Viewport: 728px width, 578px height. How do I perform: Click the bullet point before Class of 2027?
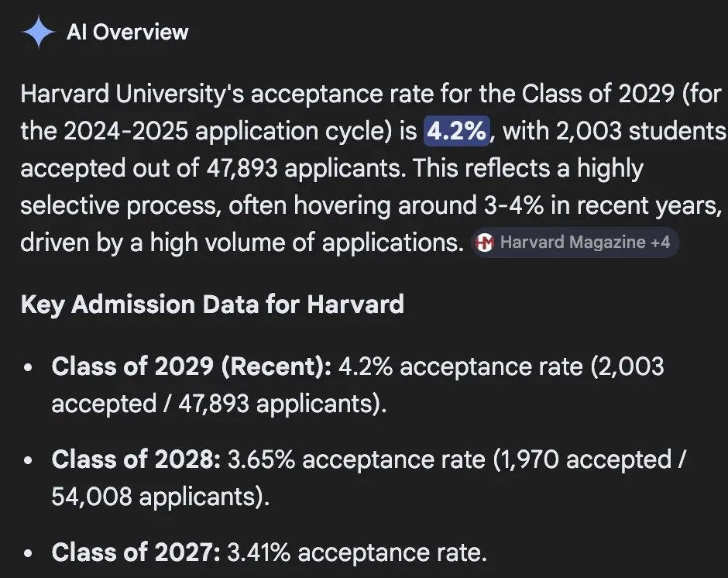(x=28, y=554)
